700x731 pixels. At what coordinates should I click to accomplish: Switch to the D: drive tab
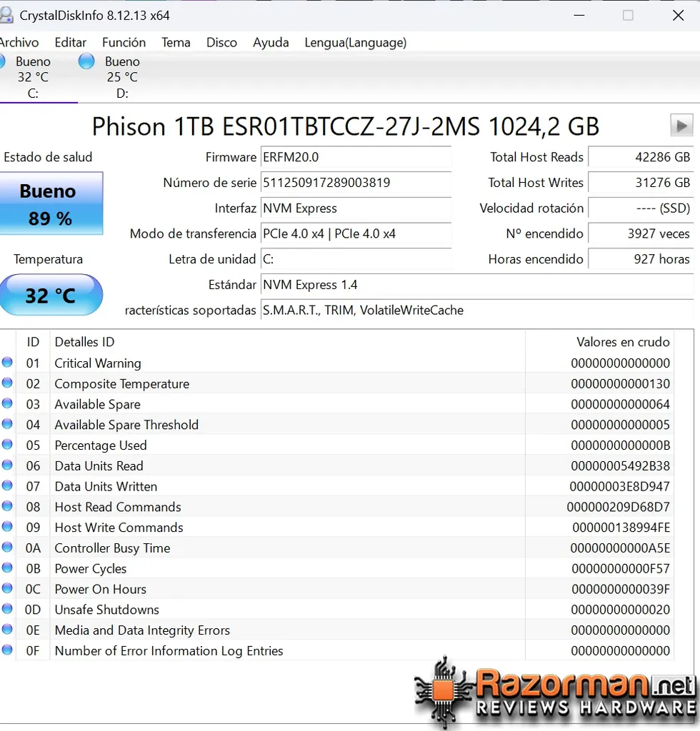(x=122, y=77)
